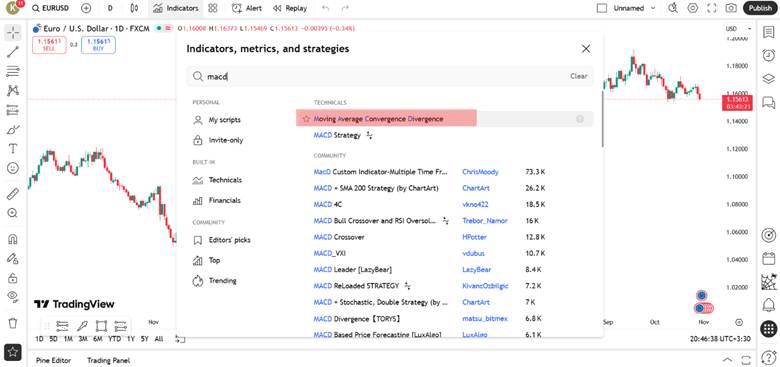780x367 pixels.
Task: Open the Trending category
Action: pyautogui.click(x=215, y=281)
